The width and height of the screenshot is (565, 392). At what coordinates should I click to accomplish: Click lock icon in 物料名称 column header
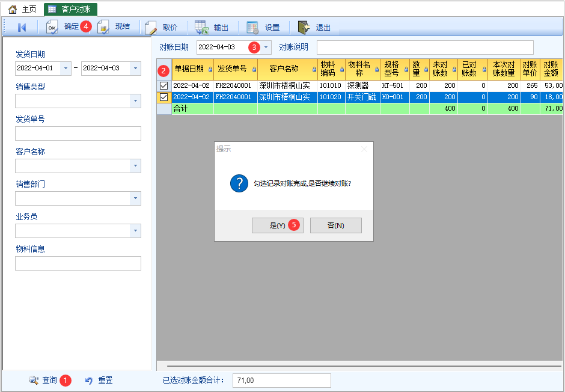pyautogui.click(x=377, y=69)
